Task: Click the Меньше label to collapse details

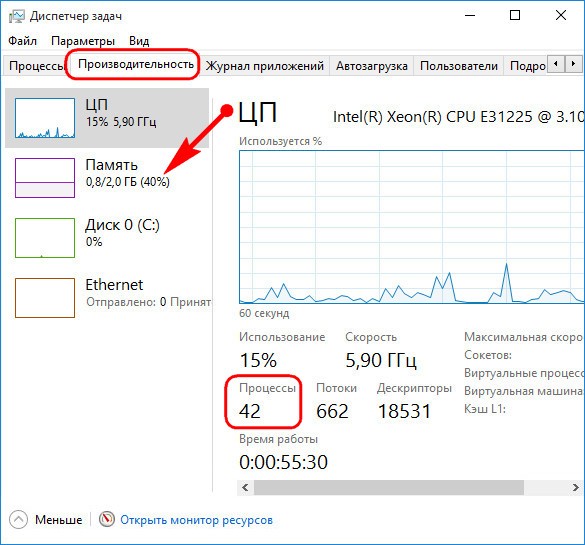Action: [59, 520]
